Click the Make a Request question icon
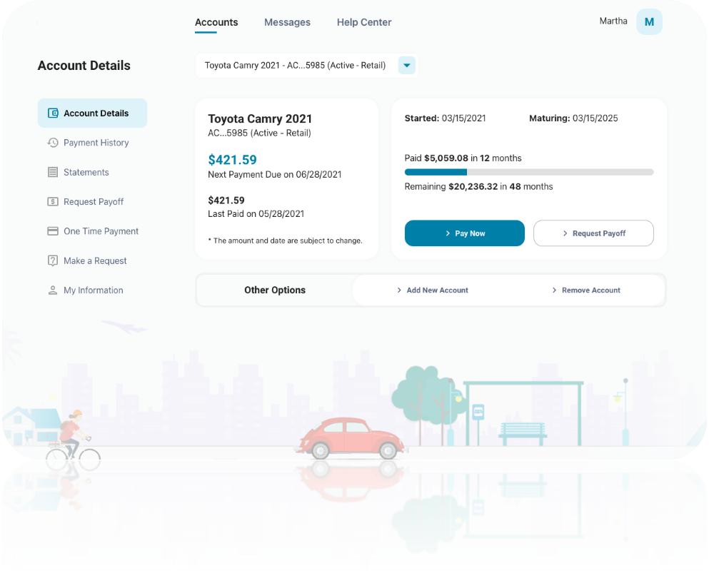709x588 pixels. pos(53,261)
